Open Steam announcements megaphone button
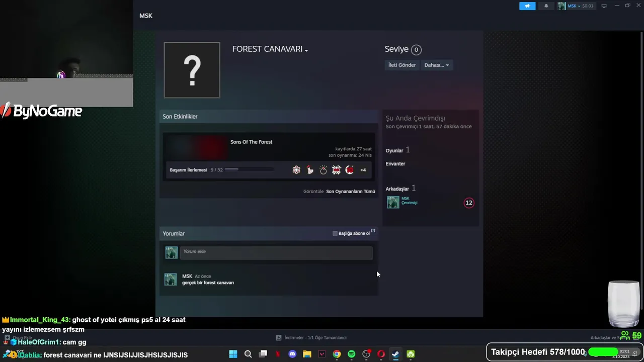The image size is (644, 362). pos(527,6)
